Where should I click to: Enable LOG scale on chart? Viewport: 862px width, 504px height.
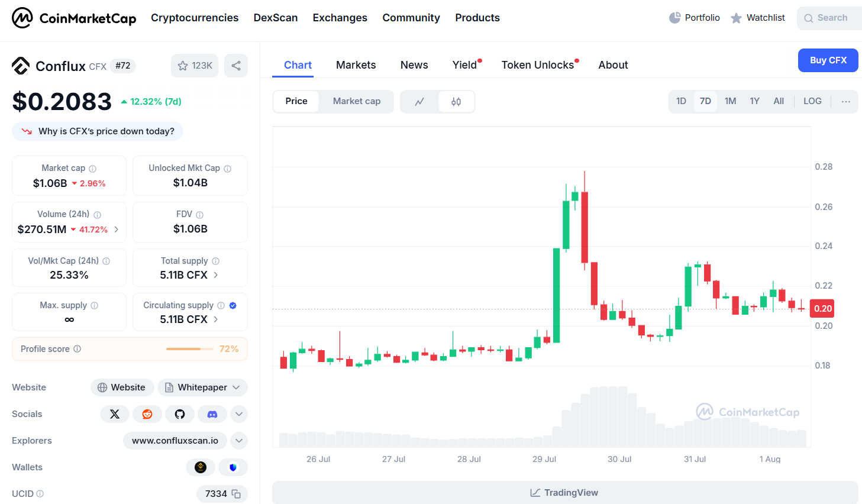(x=812, y=101)
